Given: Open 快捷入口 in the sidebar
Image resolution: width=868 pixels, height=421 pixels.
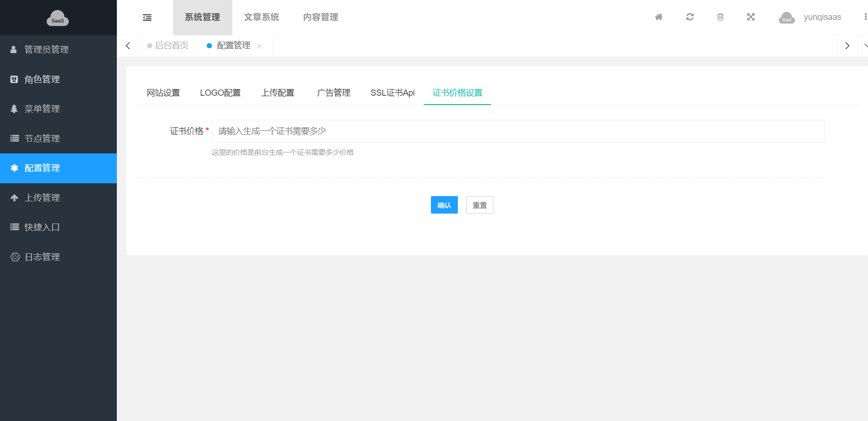Looking at the screenshot, I should click(58, 227).
